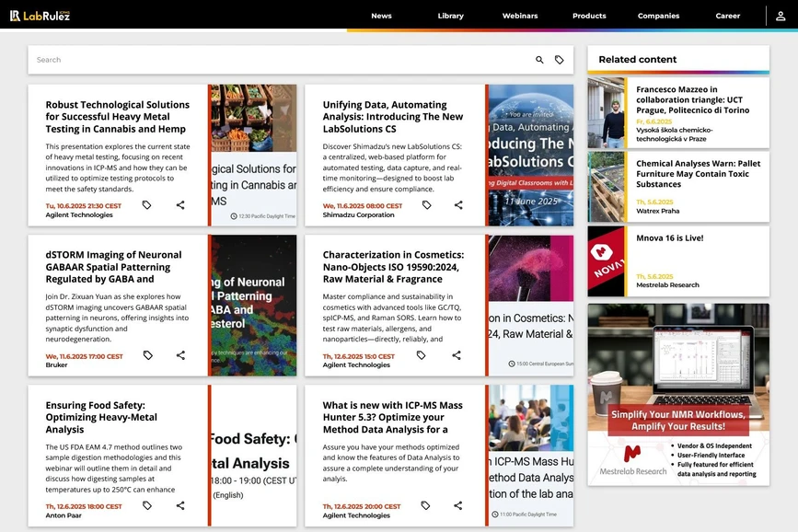Image resolution: width=798 pixels, height=532 pixels.
Task: Open the Companies menu
Action: 658,16
